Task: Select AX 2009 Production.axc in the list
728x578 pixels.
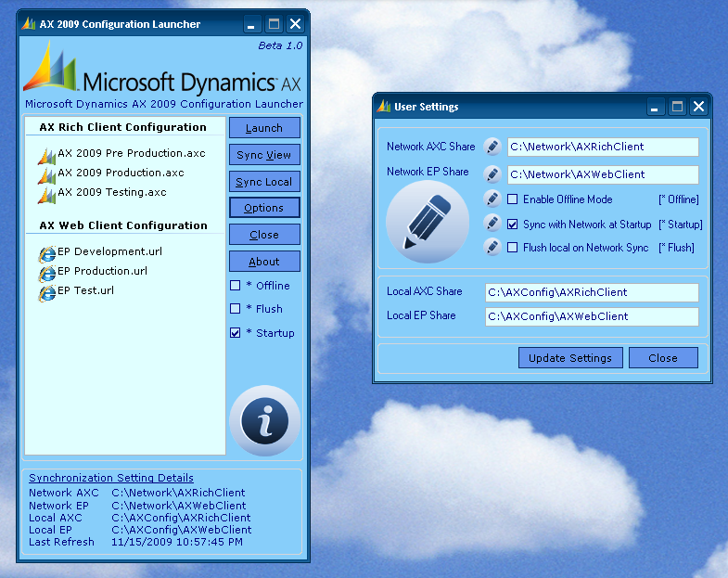Action: 121,173
